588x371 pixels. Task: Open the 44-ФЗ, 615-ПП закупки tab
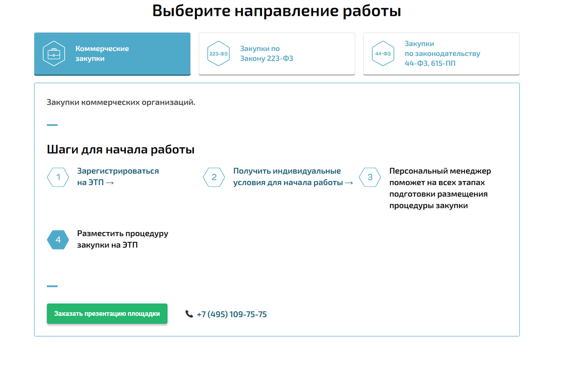click(441, 54)
